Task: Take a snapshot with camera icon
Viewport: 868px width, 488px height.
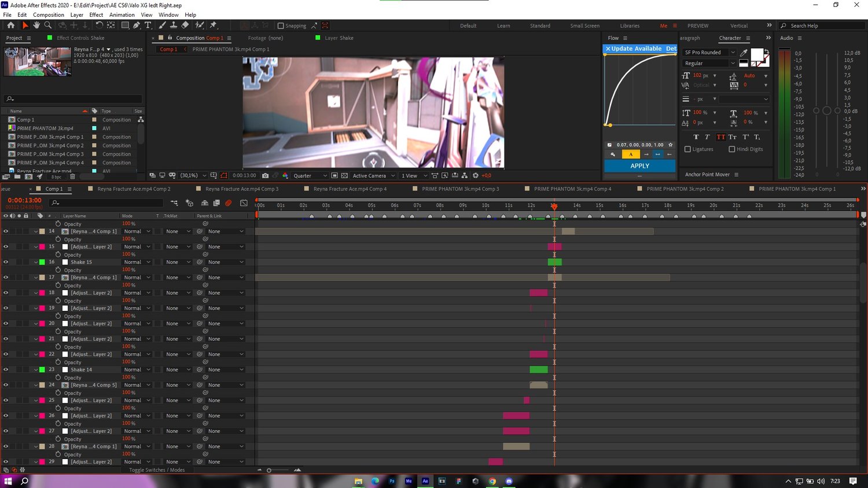Action: point(265,175)
